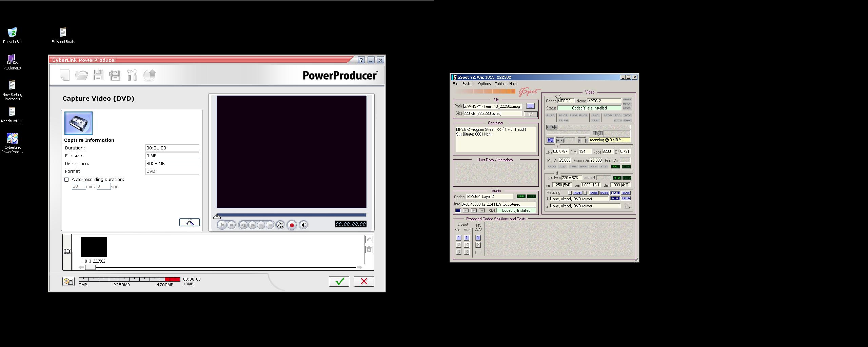The width and height of the screenshot is (868, 347).
Task: Click the GSpot IPBS frame-type icon
Action: pyautogui.click(x=552, y=127)
